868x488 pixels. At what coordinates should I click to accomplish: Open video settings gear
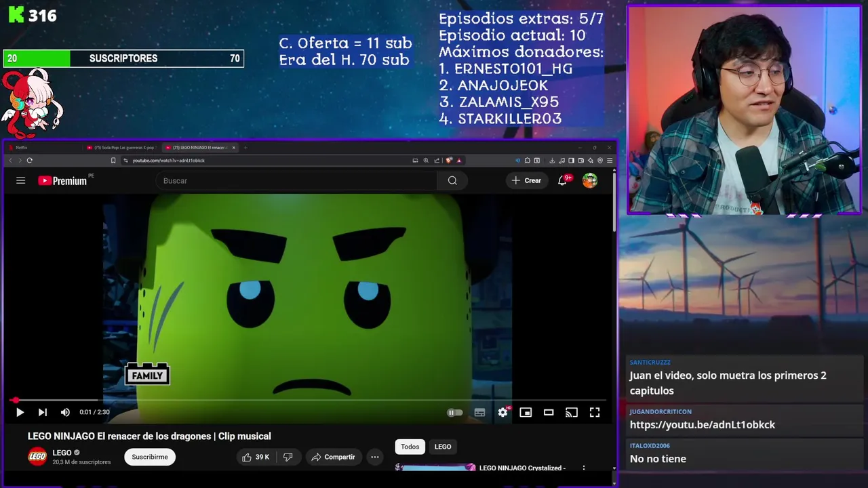[502, 412]
